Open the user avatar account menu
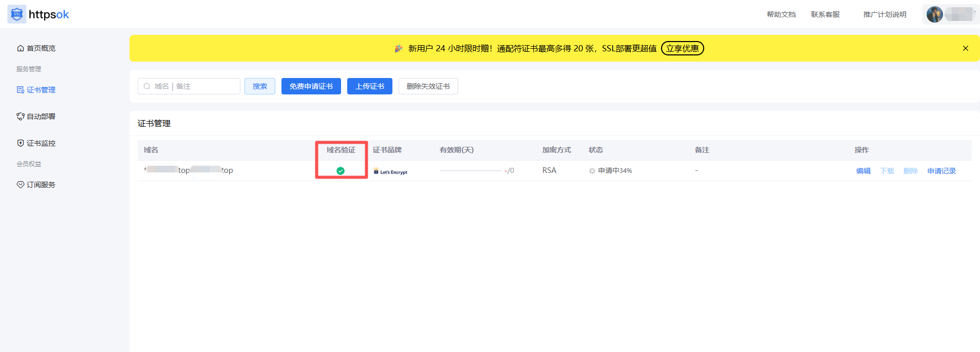 pyautogui.click(x=935, y=14)
